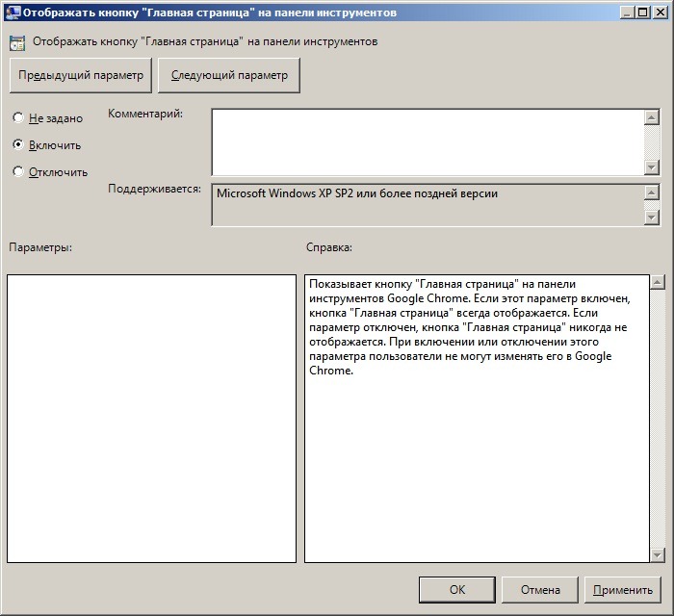Click the help text starting "Показывает кнопку"
Screen dimensions: 674x616
(470, 327)
